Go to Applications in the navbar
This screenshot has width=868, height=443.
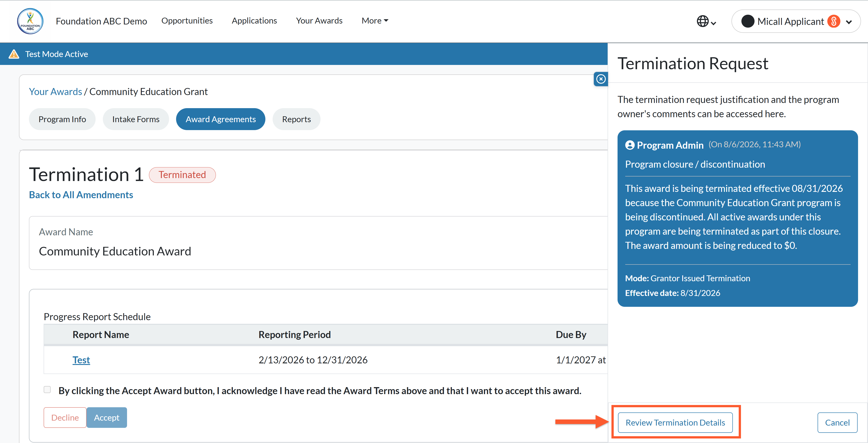tap(254, 21)
